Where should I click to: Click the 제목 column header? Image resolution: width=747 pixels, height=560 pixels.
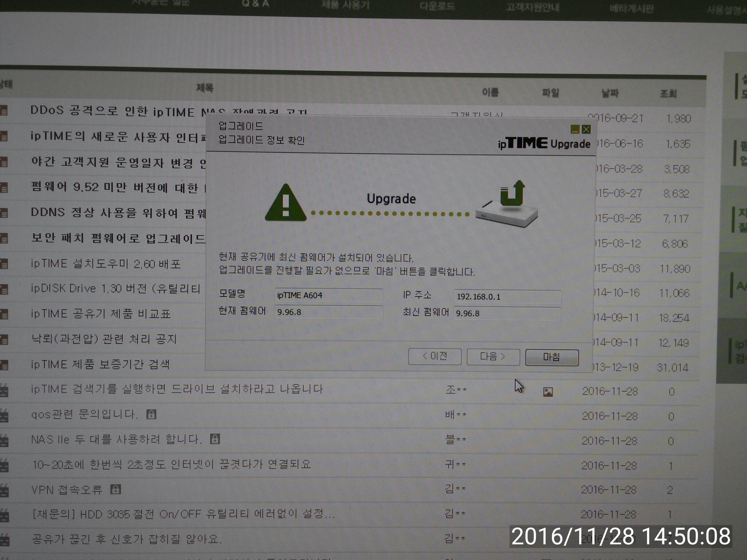click(205, 87)
